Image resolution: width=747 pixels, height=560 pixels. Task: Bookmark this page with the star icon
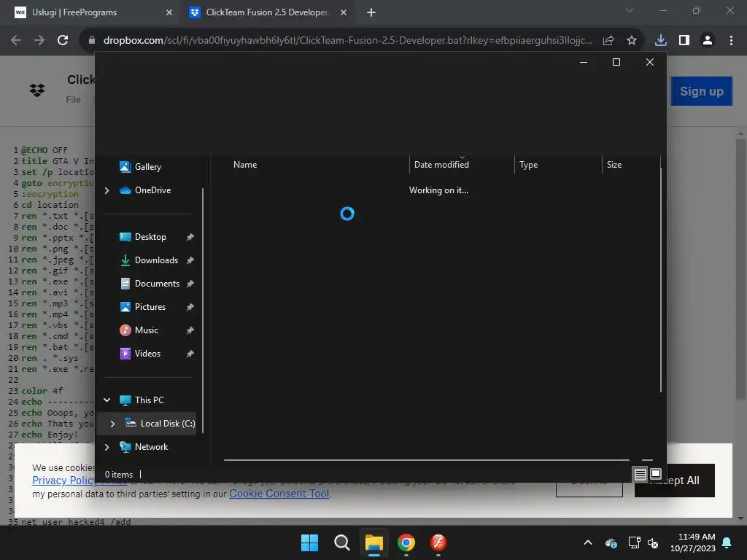pos(632,41)
